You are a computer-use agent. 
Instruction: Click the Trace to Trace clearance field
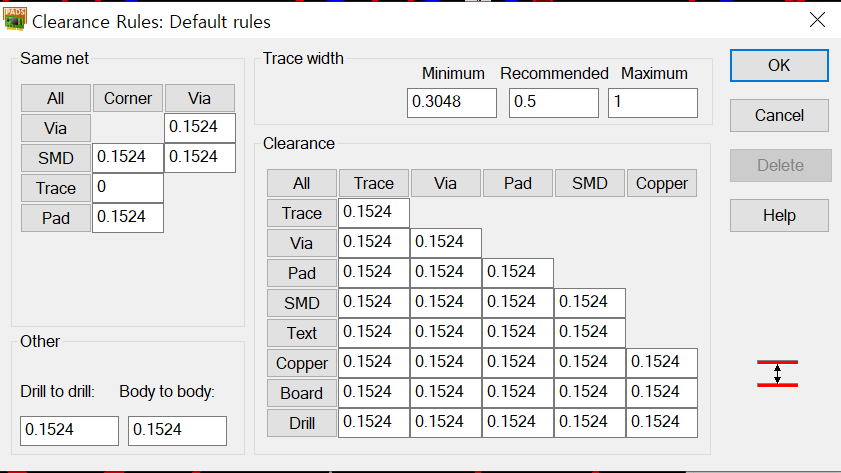pos(374,213)
